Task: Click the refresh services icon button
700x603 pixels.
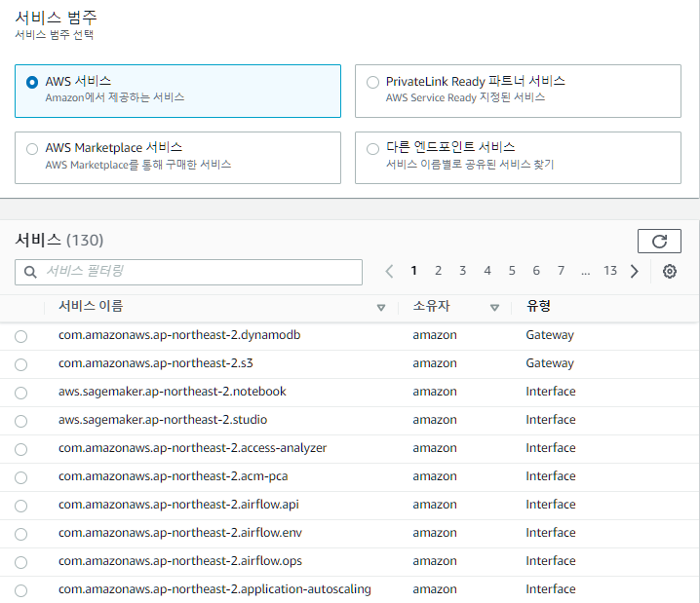Action: click(x=659, y=242)
